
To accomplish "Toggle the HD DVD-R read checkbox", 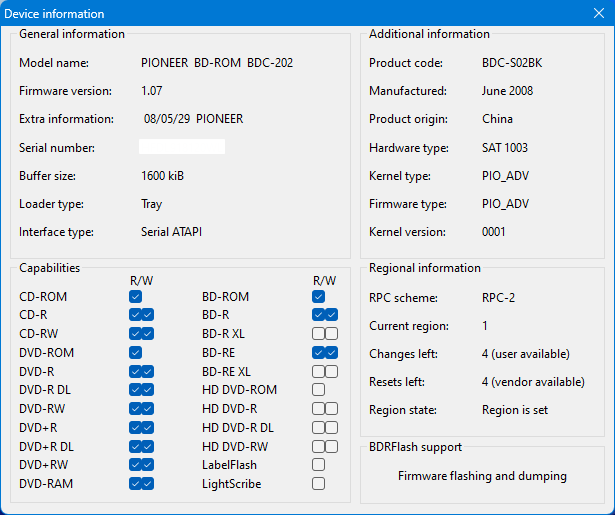I will [318, 409].
